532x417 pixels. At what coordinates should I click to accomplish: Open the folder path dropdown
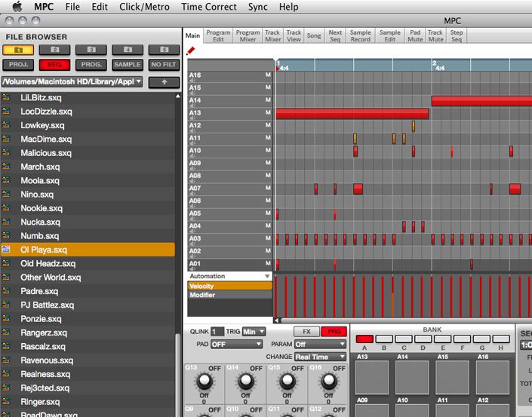[72, 81]
